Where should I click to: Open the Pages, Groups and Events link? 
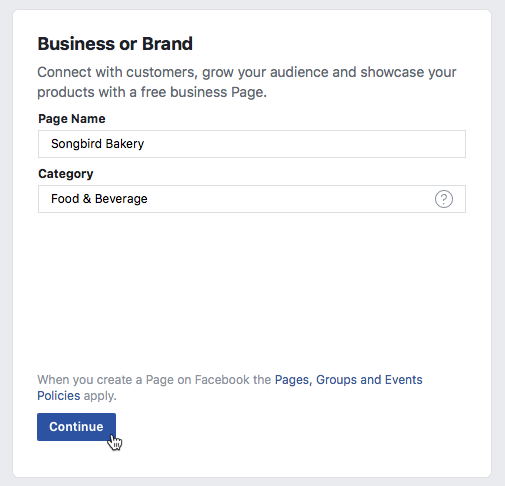pyautogui.click(x=348, y=380)
